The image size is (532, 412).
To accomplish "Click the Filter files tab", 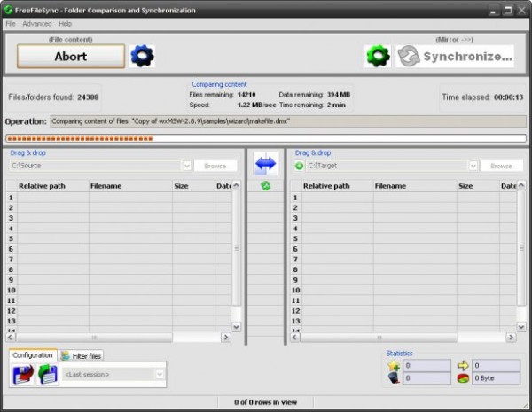I will click(x=82, y=355).
